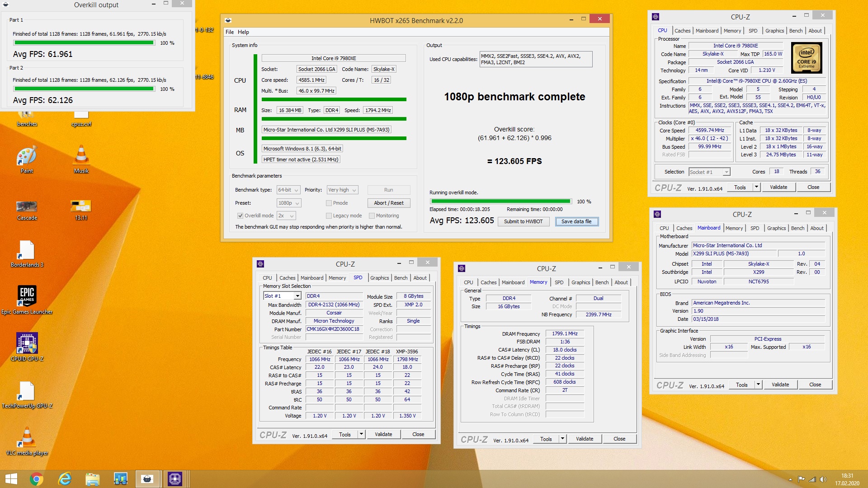The height and width of the screenshot is (488, 868).
Task: Click Abort / Reset button
Action: pyautogui.click(x=389, y=203)
